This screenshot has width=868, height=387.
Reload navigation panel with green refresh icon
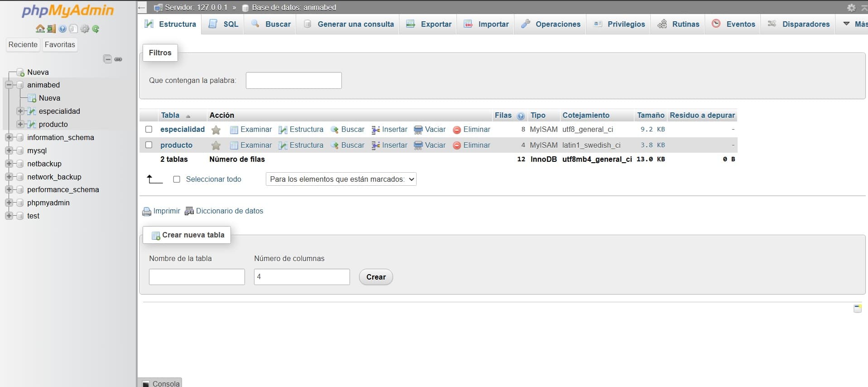pos(96,29)
